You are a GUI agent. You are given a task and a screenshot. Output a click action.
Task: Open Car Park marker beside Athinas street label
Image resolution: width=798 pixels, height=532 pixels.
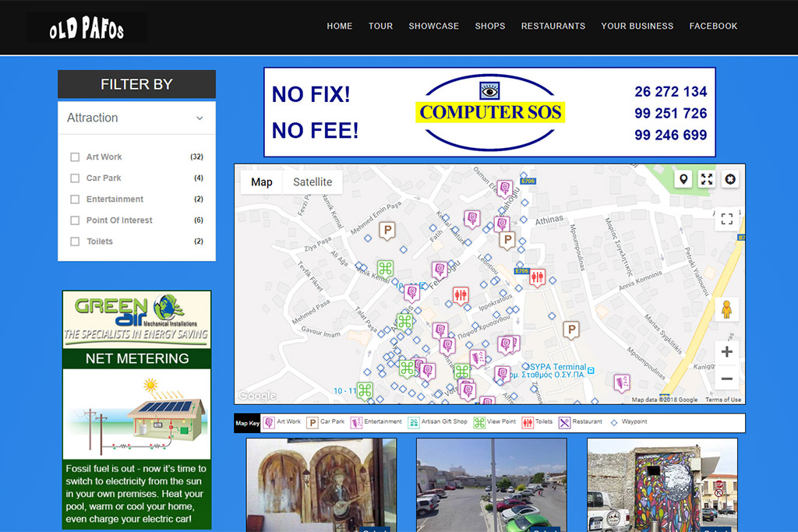[x=507, y=240]
